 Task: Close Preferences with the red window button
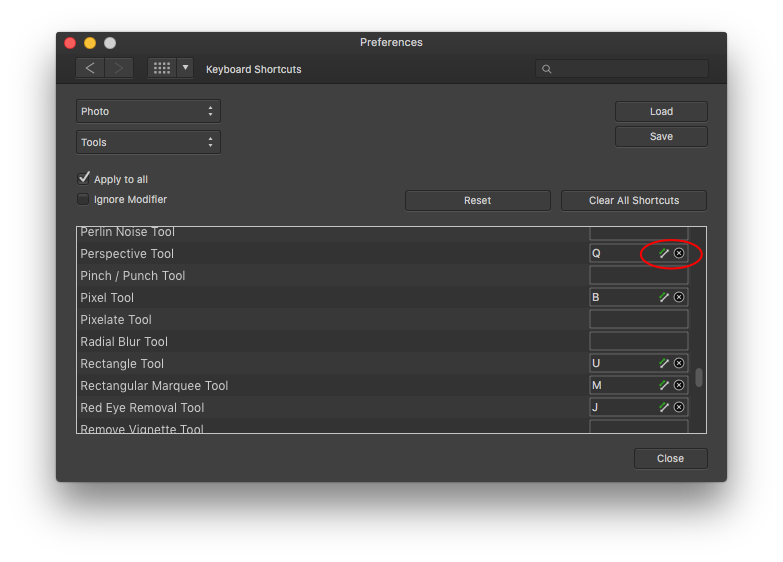[70, 43]
